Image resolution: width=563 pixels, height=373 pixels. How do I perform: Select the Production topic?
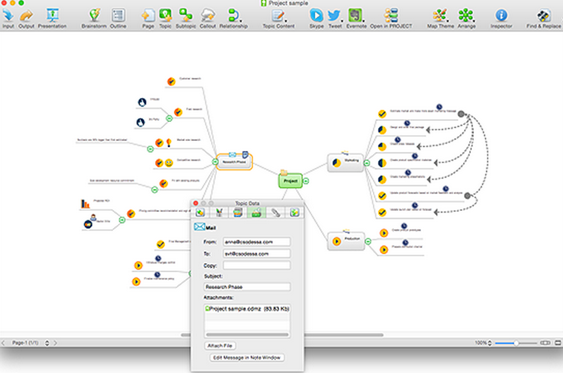346,241
